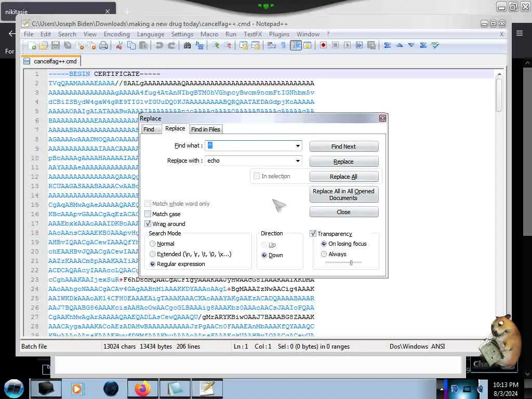Click the Open file toolbar icon
532x399 pixels.
[x=44, y=46]
